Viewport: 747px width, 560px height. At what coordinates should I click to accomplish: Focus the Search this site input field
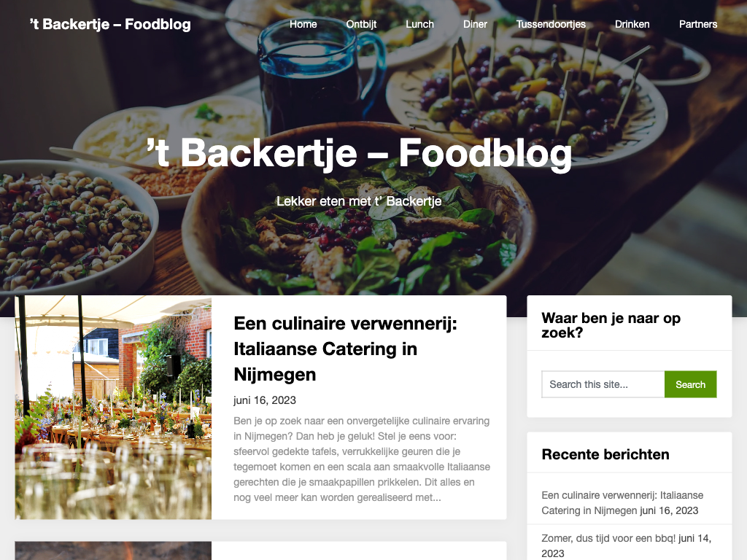pos(603,384)
